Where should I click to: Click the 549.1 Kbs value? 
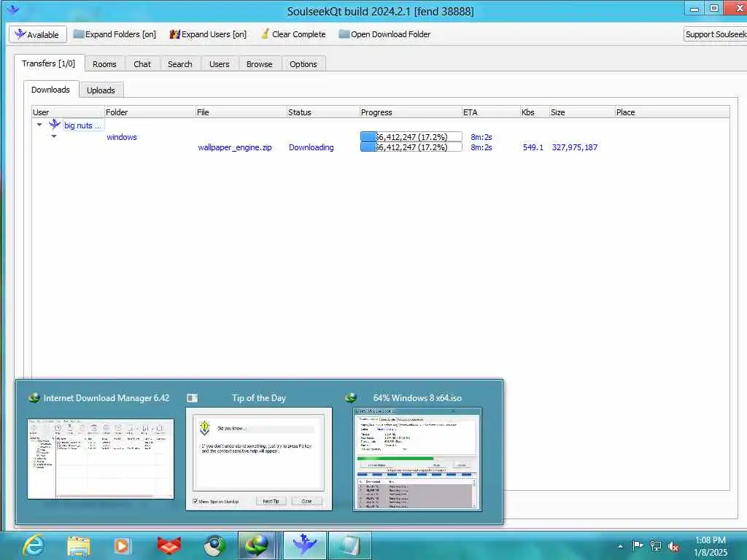533,147
